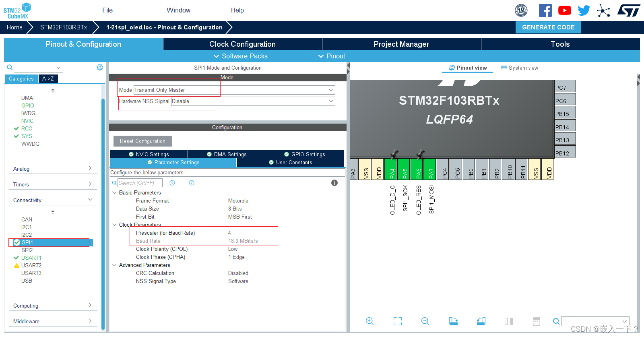This screenshot has height=337, width=644.
Task: Select the green PA7 pin
Action: [x=431, y=169]
